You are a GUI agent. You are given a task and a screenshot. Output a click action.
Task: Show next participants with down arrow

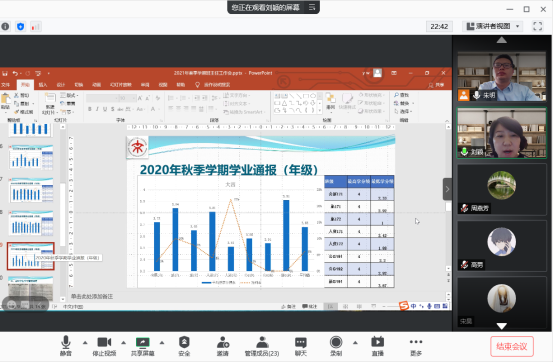point(501,326)
